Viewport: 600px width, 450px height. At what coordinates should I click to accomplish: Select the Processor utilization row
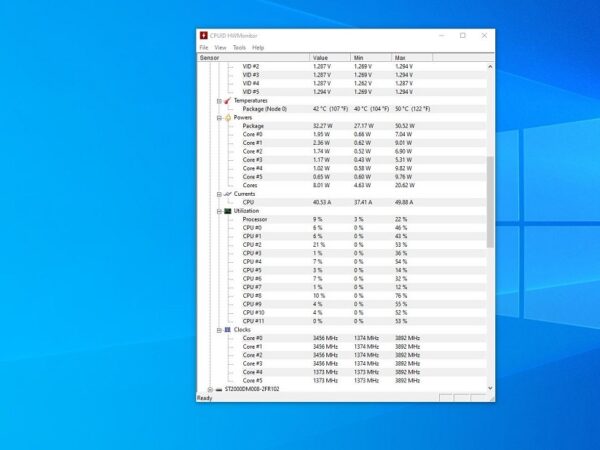pos(342,219)
